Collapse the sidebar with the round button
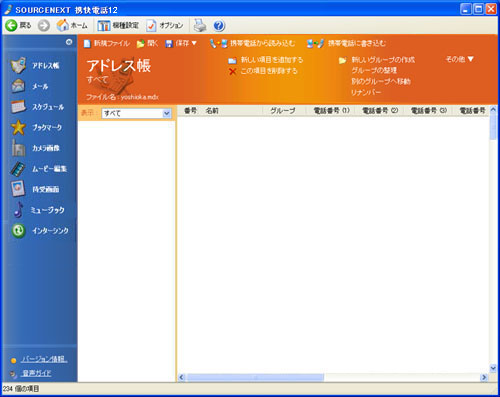Screen dimensions: 500x397 click(69, 42)
